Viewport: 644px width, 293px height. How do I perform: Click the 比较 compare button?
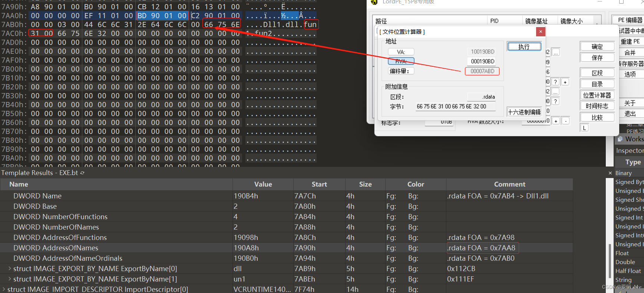pos(597,118)
